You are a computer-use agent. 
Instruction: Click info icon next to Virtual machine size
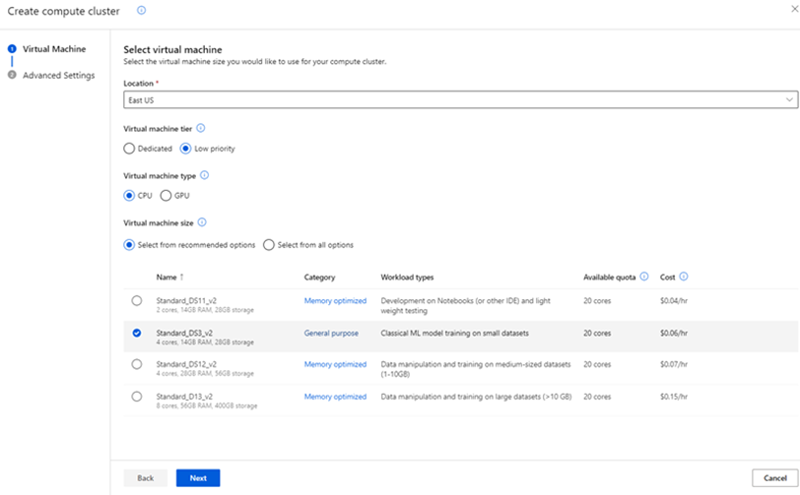[x=202, y=222]
